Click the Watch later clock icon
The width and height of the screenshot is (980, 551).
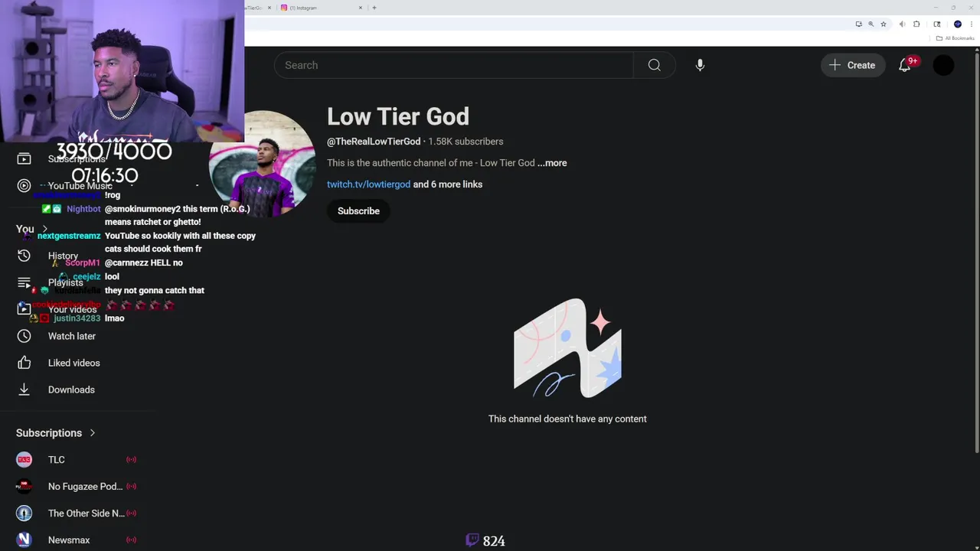pos(24,336)
